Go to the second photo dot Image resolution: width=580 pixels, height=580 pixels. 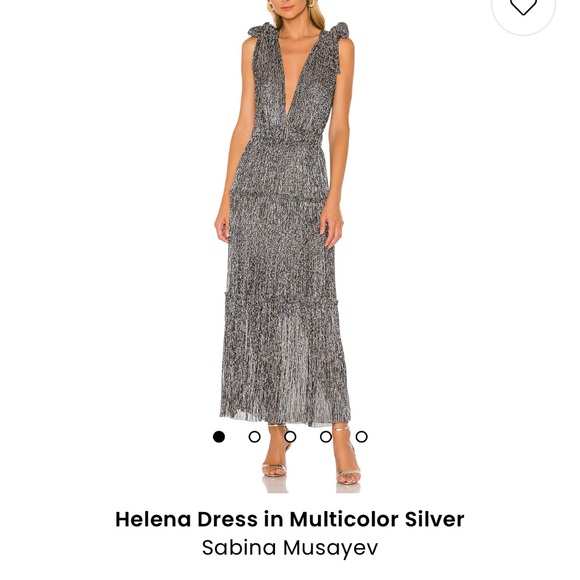[254, 437]
